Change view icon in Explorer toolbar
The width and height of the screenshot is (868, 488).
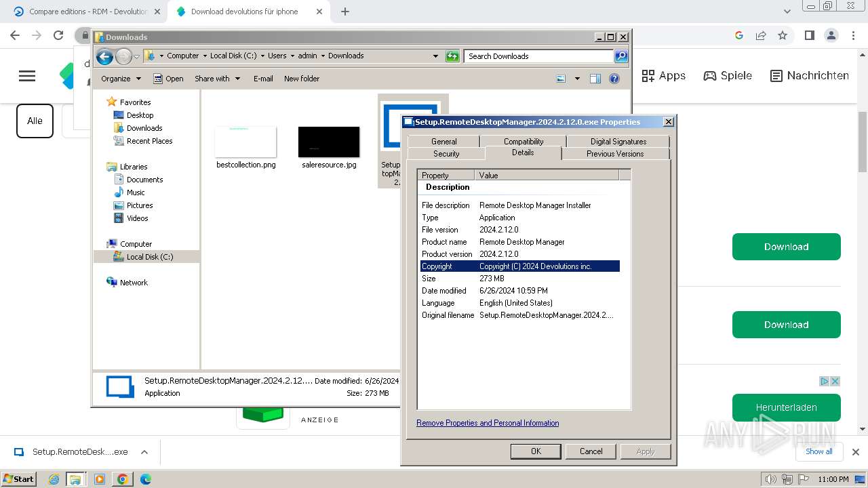tap(561, 79)
